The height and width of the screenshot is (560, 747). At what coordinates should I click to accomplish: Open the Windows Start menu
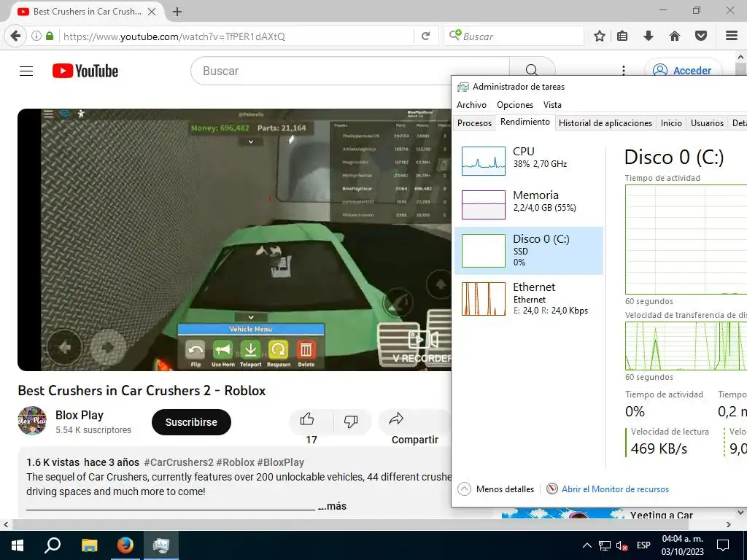pyautogui.click(x=18, y=545)
